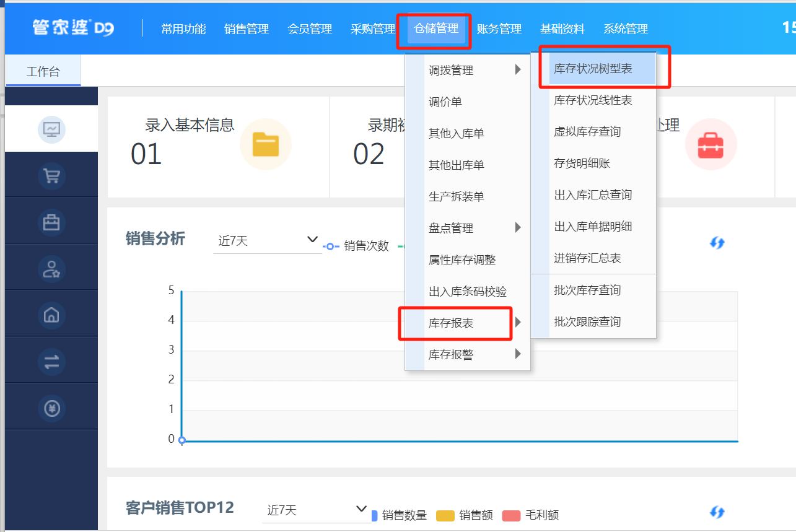796x532 pixels.
Task: Open the shopping cart sidebar icon
Action: point(51,175)
